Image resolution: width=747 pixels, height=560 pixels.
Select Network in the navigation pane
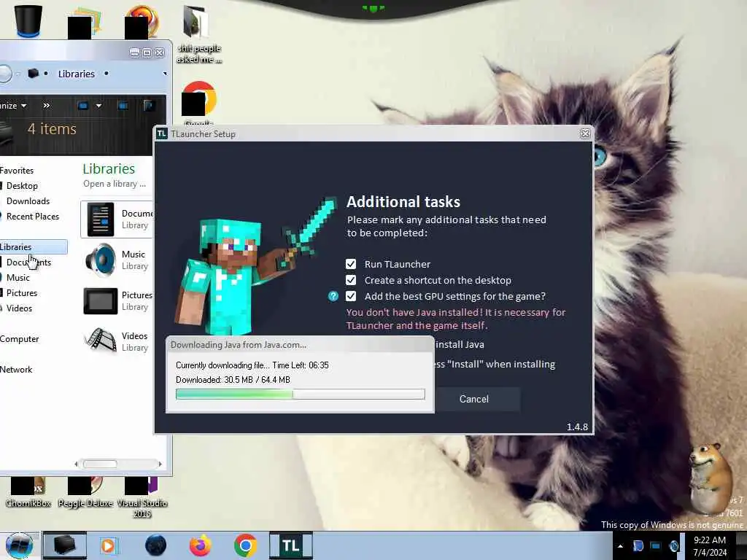pyautogui.click(x=16, y=370)
